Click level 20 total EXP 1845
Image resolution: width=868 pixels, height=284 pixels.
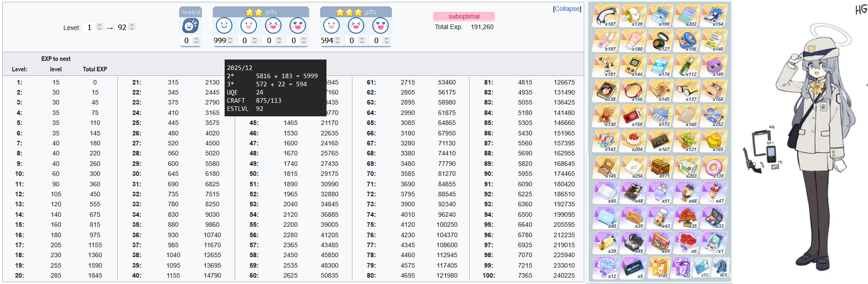pos(95,275)
